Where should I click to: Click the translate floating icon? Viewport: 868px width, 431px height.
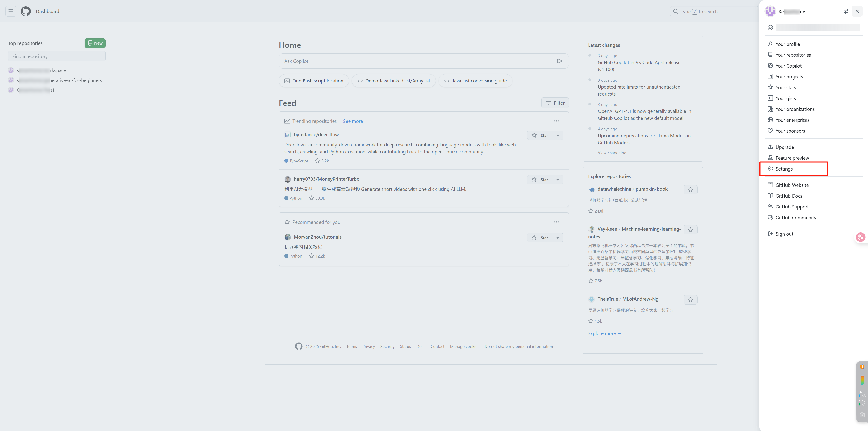860,237
